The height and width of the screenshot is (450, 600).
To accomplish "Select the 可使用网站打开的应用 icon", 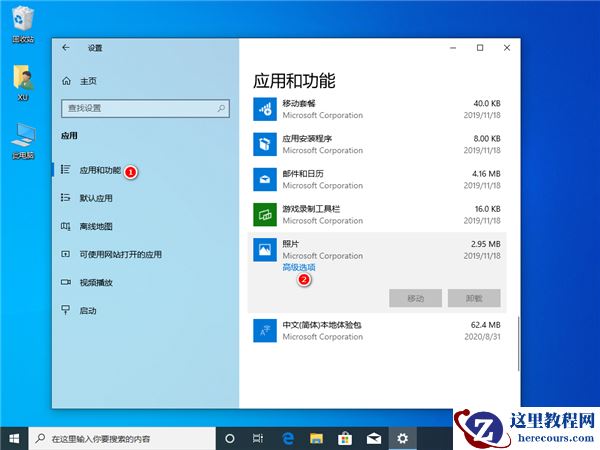I will pos(65,254).
